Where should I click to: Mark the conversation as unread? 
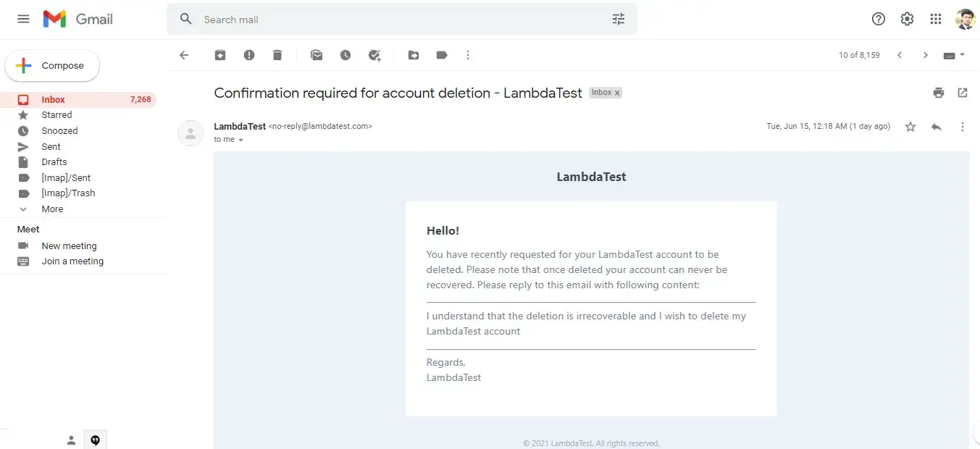coord(317,55)
